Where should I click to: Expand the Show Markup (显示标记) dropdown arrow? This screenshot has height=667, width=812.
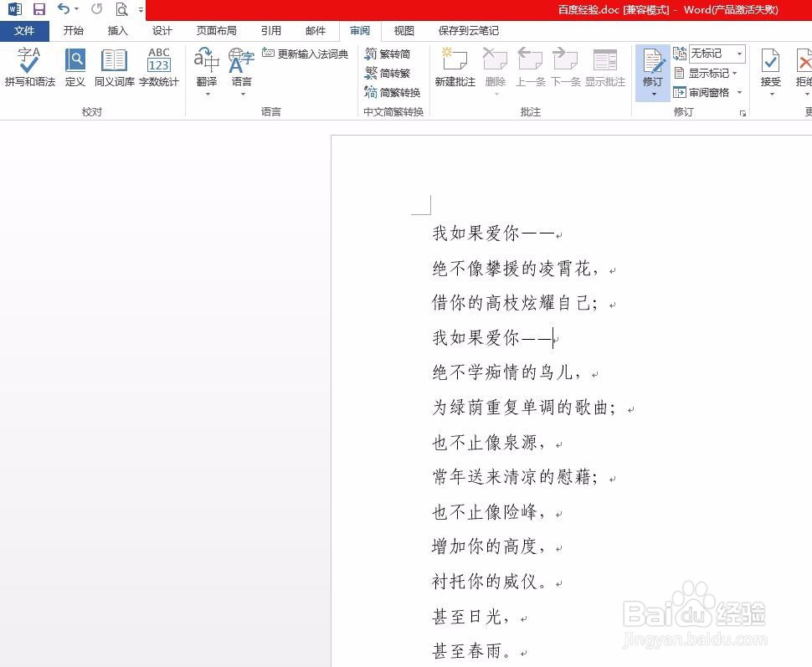click(734, 73)
